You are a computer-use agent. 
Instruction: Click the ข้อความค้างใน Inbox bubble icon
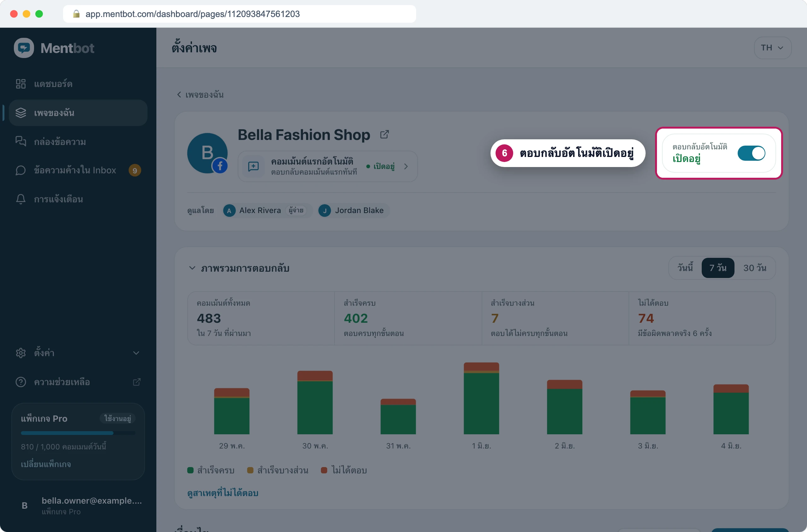[x=21, y=170]
